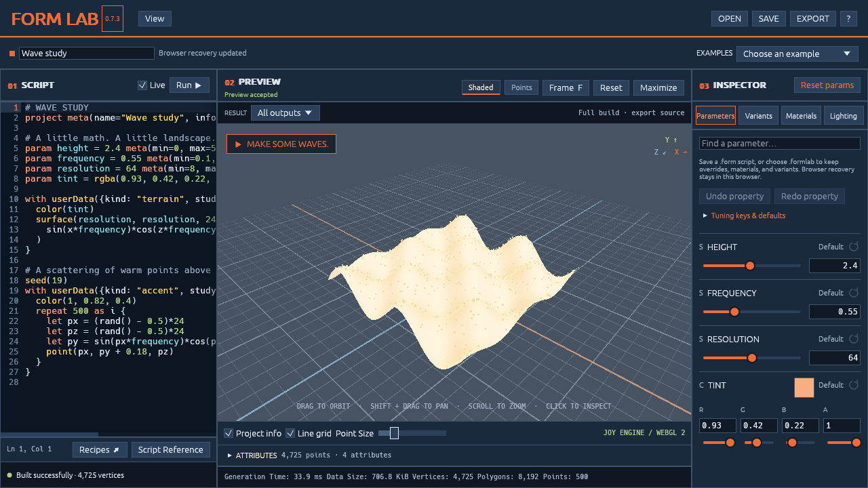Click the 0.7.3 version badge
868x488 pixels.
(x=113, y=19)
